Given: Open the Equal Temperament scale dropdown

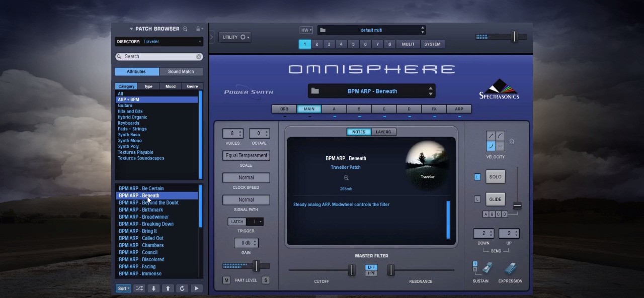Looking at the screenshot, I should point(246,156).
